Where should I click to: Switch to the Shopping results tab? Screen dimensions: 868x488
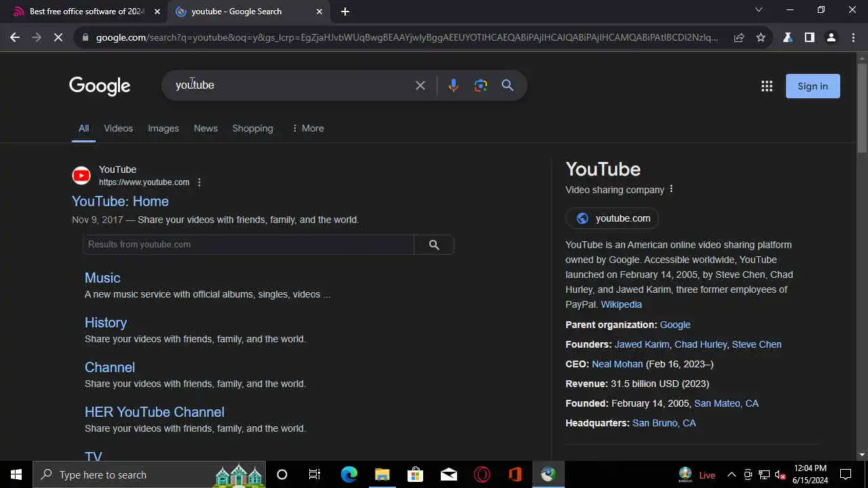pyautogui.click(x=253, y=128)
